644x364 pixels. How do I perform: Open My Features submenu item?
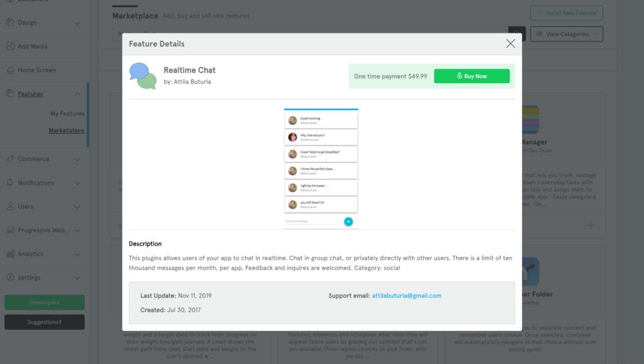coord(67,113)
